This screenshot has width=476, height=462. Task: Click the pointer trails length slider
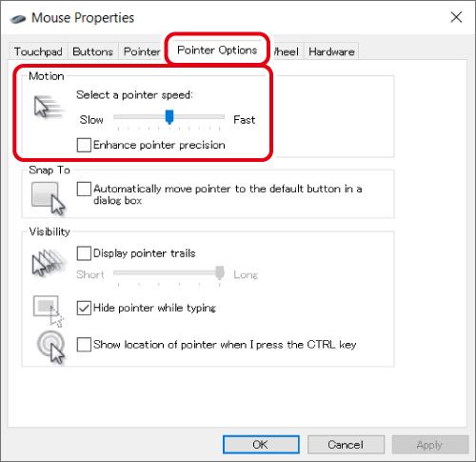(x=169, y=272)
